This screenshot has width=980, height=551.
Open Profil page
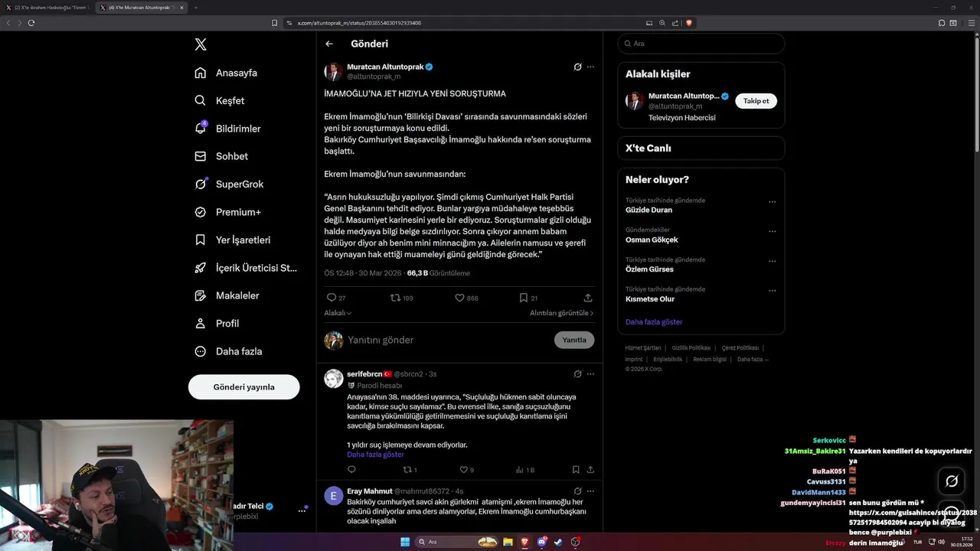[217, 323]
